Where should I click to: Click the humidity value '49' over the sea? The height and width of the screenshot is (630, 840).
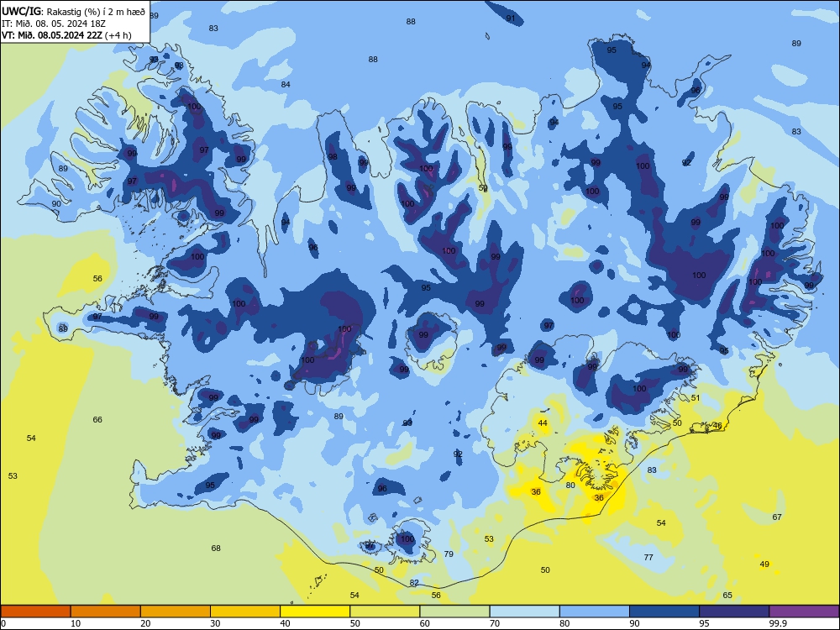pos(764,564)
